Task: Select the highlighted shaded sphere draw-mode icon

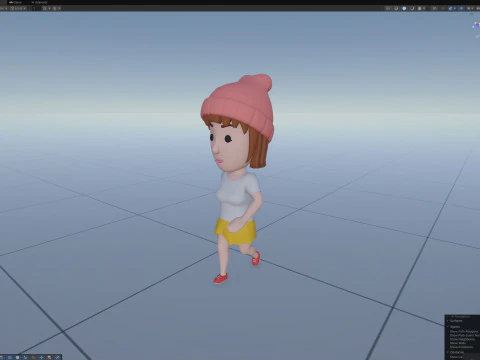Action: [x=404, y=8]
